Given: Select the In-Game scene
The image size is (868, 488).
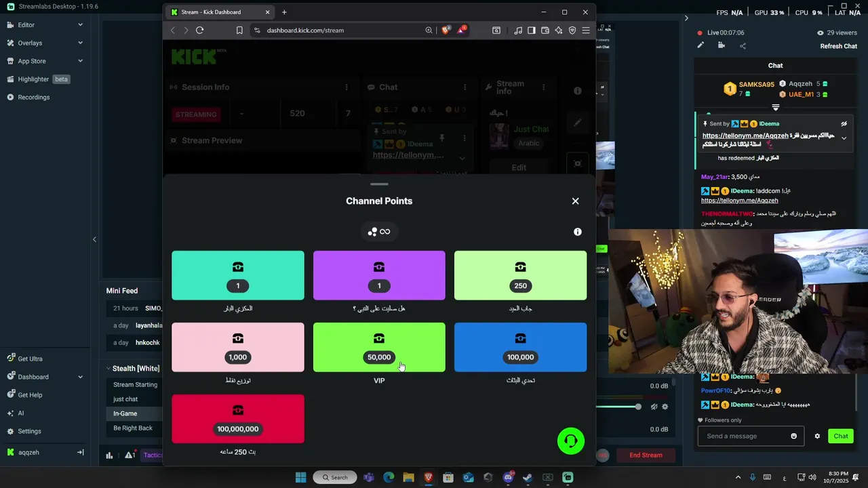Looking at the screenshot, I should 135,413.
